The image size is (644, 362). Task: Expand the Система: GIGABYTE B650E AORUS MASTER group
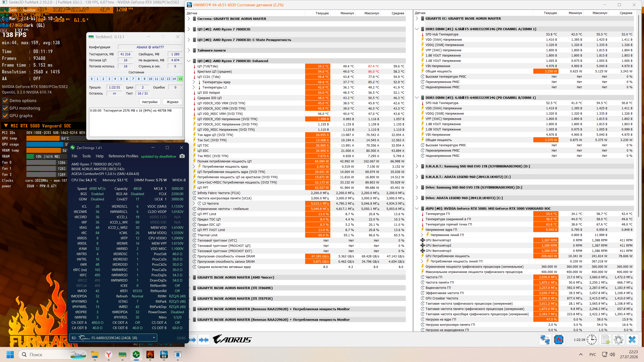click(x=189, y=19)
